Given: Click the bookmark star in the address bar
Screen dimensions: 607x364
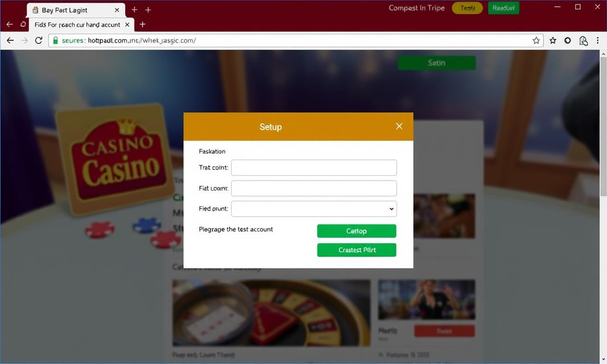Looking at the screenshot, I should click(x=536, y=41).
